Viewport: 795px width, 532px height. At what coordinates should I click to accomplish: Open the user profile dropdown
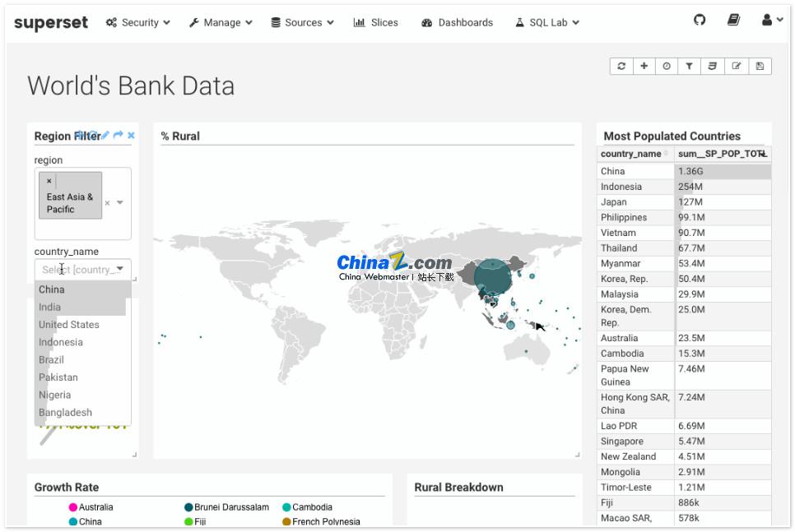(771, 21)
